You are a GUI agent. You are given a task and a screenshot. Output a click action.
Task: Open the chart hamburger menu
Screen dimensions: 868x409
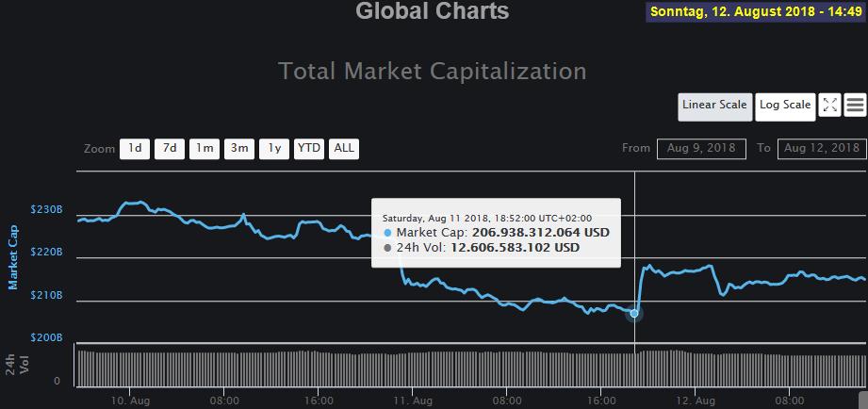coord(856,106)
